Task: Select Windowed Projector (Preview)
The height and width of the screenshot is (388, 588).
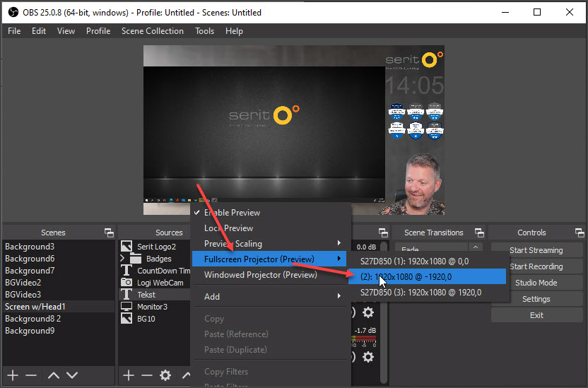Action: (x=269, y=275)
